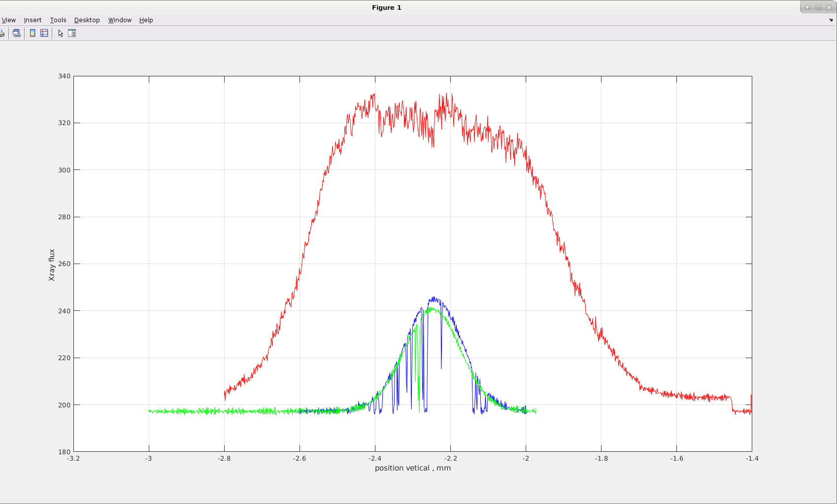The width and height of the screenshot is (837, 504).
Task: Roll up the window with the up-arrow button
Action: (807, 7)
